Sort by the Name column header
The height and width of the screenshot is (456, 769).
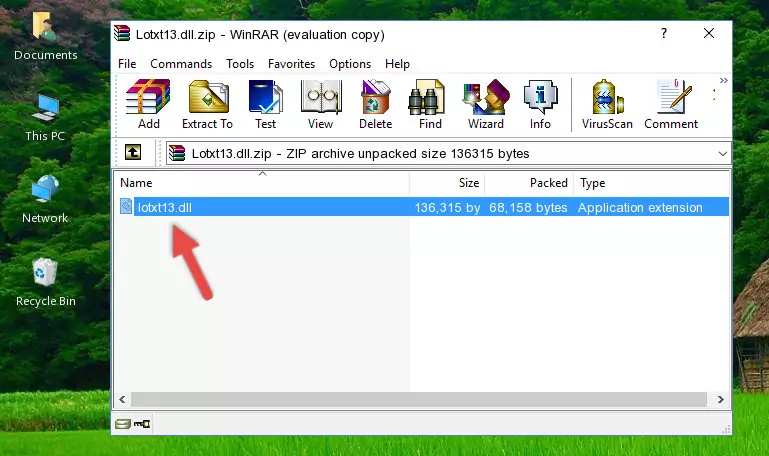tap(262, 183)
